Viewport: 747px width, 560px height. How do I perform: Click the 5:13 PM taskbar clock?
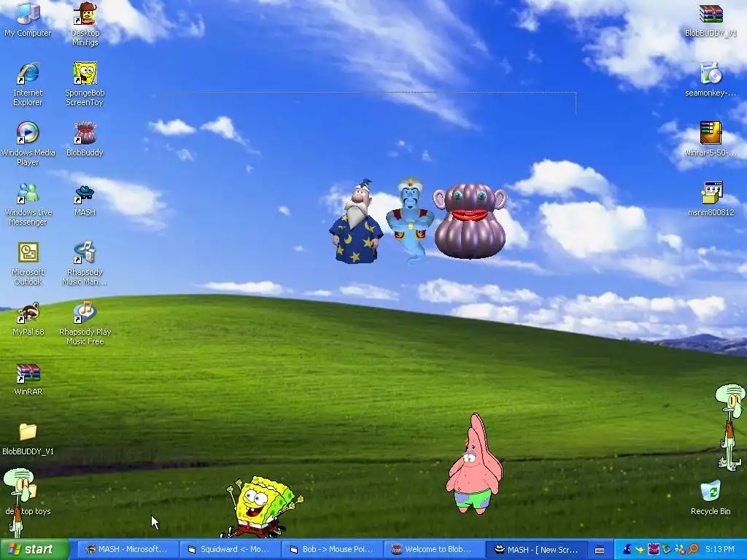tap(719, 550)
